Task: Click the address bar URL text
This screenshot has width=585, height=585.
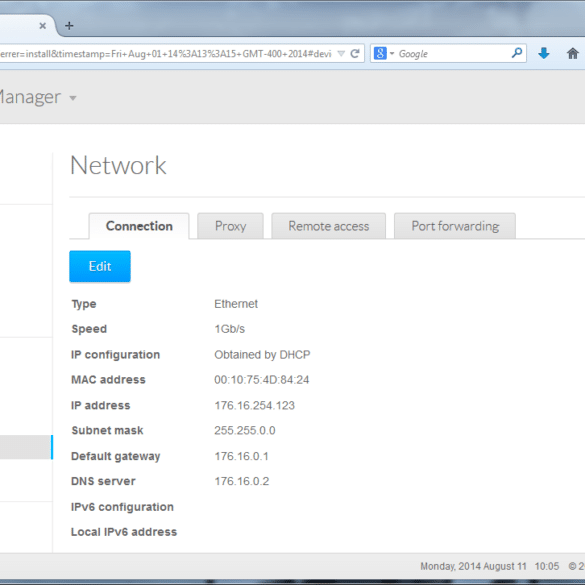Action: click(166, 54)
